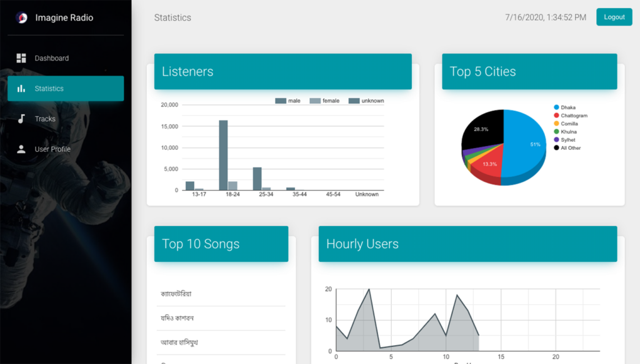
Task: Click the Chattogram red legend dot
Action: 556,116
